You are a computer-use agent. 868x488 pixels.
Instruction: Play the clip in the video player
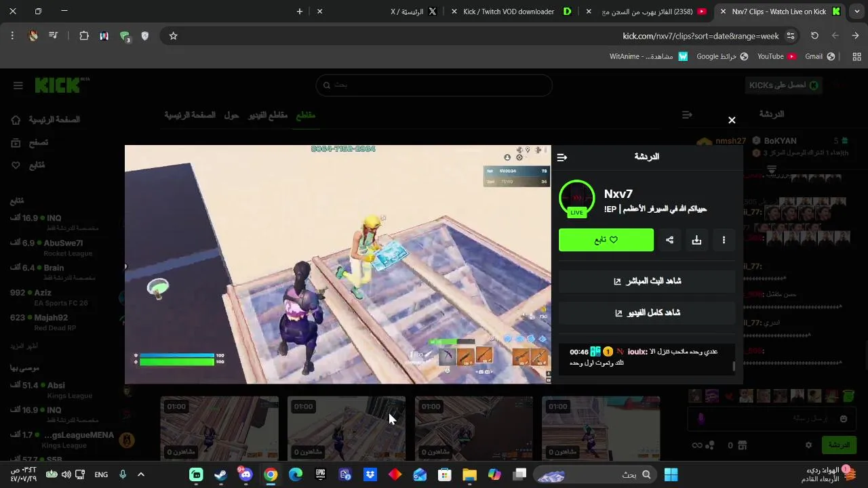click(338, 264)
